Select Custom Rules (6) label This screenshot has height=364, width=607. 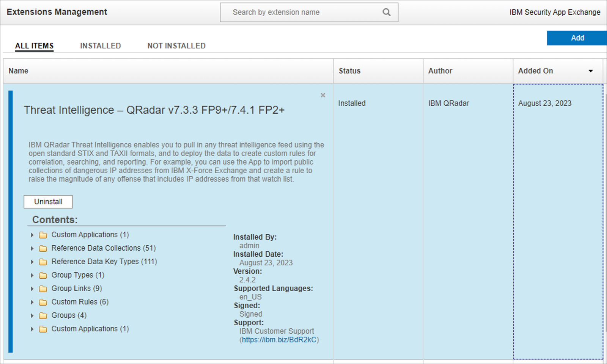pyautogui.click(x=80, y=302)
